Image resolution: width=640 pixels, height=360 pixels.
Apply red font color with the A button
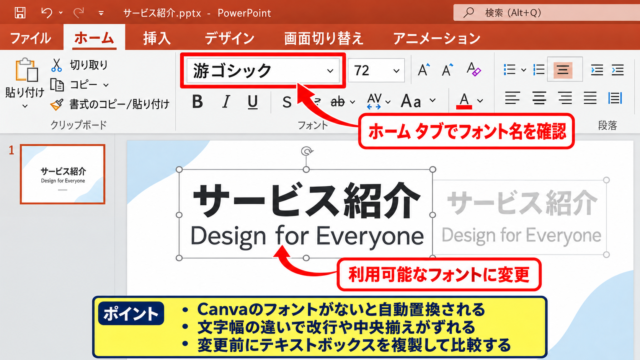click(x=464, y=101)
